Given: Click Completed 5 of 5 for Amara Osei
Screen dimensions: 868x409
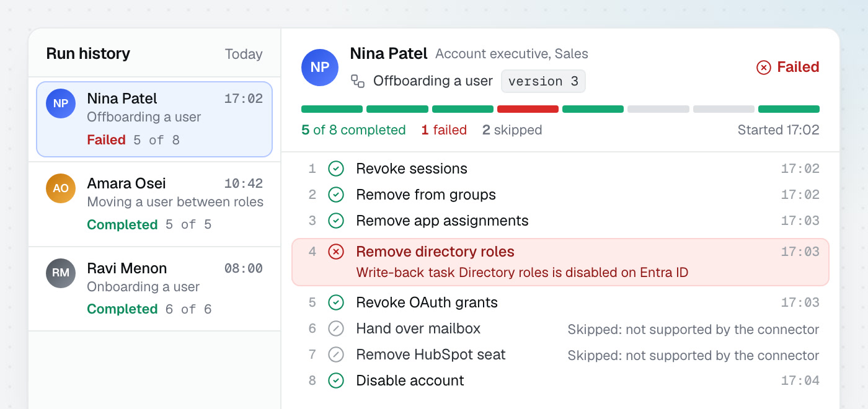Looking at the screenshot, I should tap(149, 225).
